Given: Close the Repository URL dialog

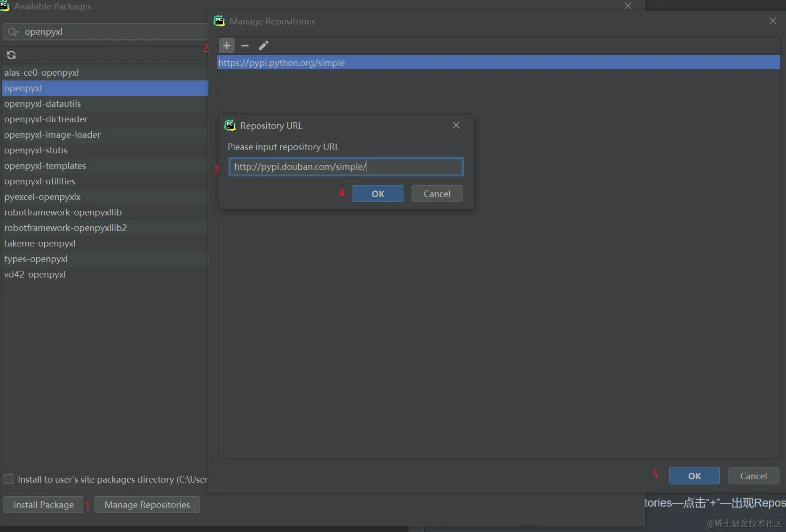Looking at the screenshot, I should (456, 125).
